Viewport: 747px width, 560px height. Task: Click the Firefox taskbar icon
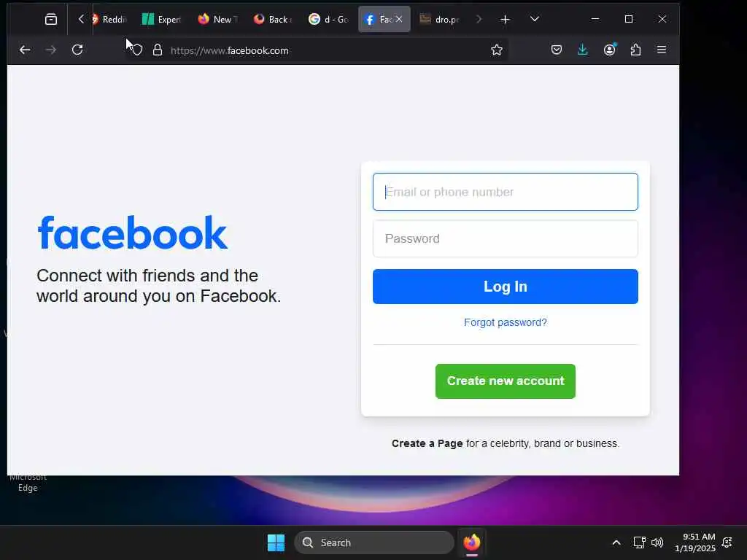pyautogui.click(x=472, y=542)
